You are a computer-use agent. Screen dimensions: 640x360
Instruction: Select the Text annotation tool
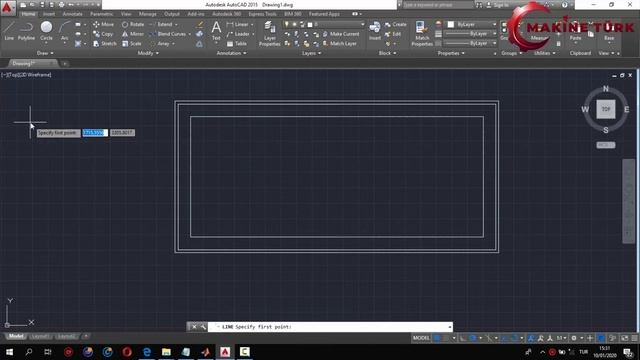pyautogui.click(x=216, y=31)
